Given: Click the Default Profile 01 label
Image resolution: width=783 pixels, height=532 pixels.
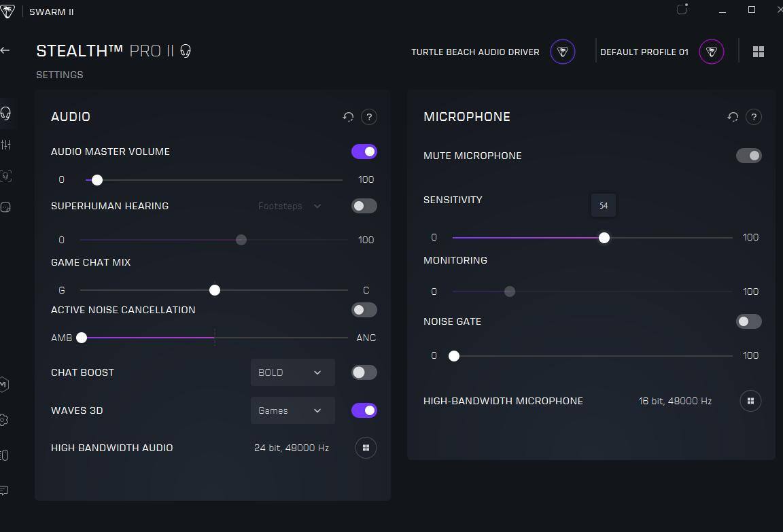Looking at the screenshot, I should pos(644,52).
